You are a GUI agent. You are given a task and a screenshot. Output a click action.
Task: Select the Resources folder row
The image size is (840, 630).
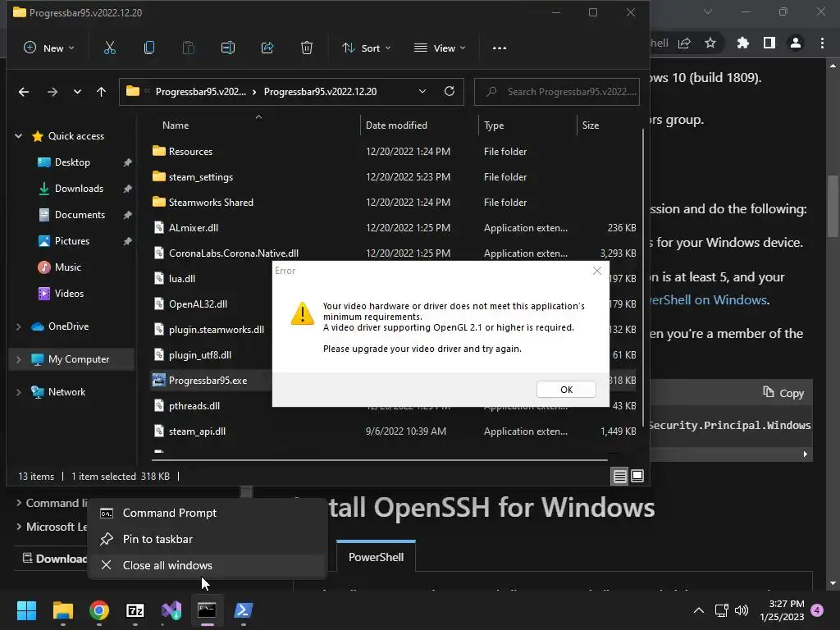click(394, 152)
